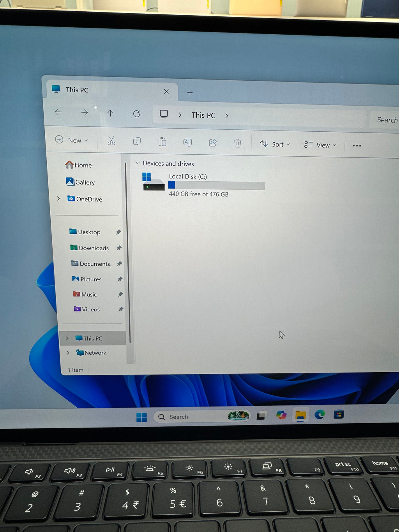This screenshot has height=532, width=399.
Task: Expand the Network tree node
Action: [x=68, y=352]
